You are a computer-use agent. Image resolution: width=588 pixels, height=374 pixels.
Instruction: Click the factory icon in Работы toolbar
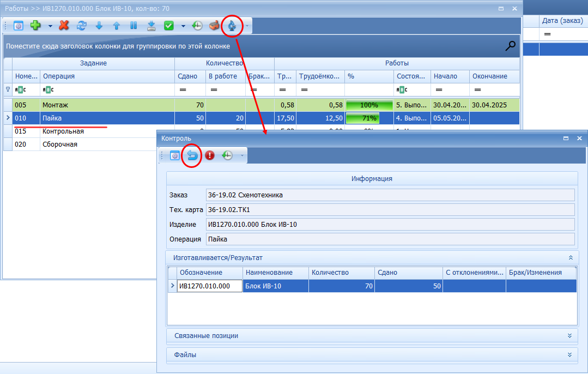coord(215,26)
